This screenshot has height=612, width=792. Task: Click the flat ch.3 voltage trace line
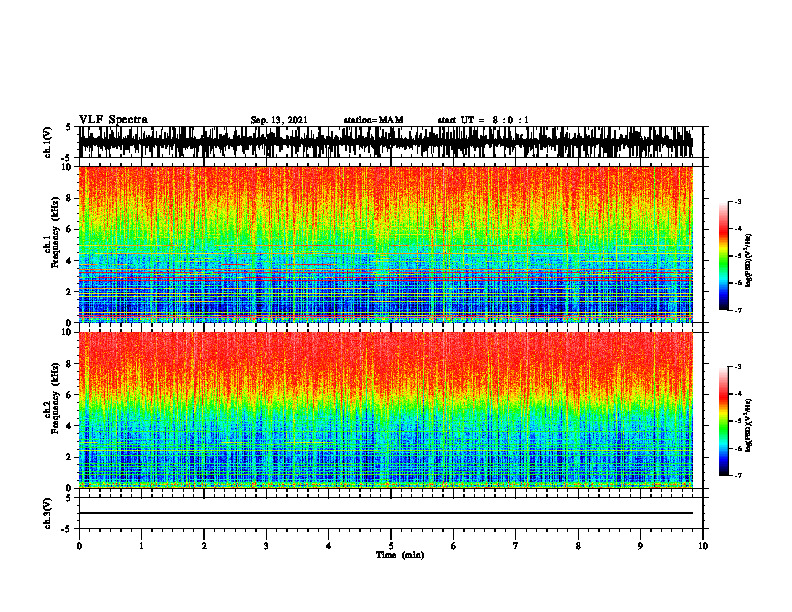coord(386,513)
